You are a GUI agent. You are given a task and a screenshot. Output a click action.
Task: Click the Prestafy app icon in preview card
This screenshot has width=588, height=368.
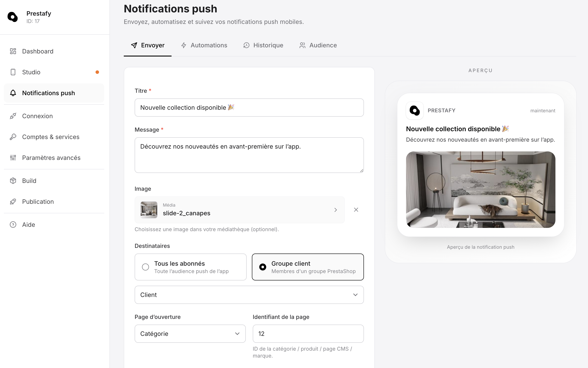pyautogui.click(x=415, y=111)
